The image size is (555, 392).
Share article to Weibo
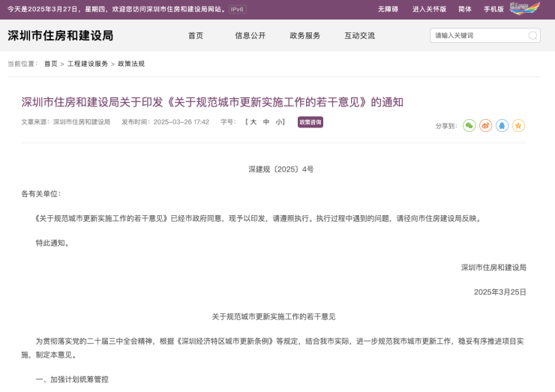pos(485,126)
